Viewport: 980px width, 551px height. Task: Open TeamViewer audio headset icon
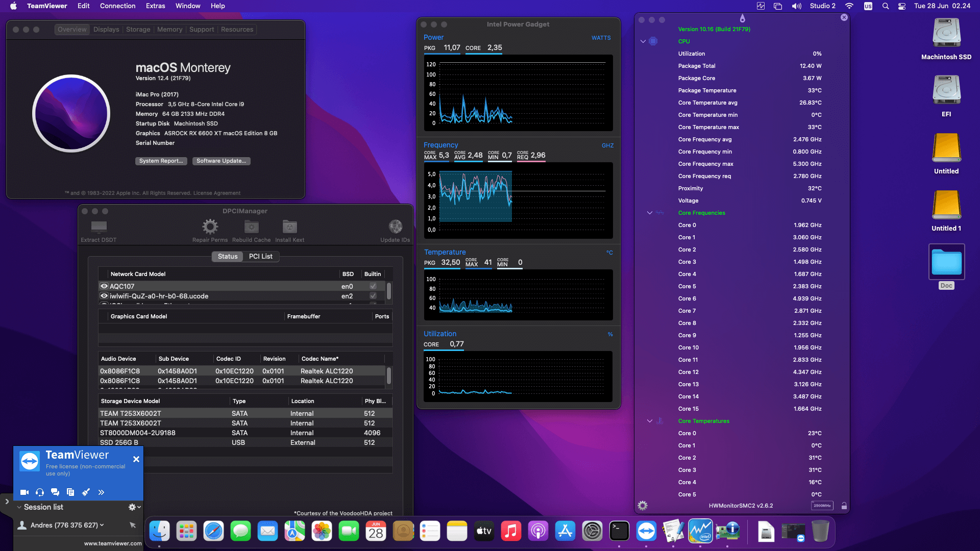coord(40,492)
